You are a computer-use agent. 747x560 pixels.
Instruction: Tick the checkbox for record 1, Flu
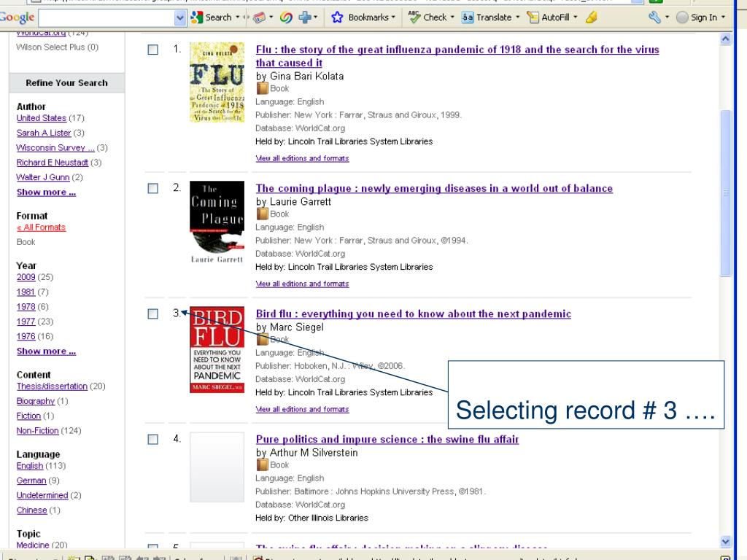point(153,50)
